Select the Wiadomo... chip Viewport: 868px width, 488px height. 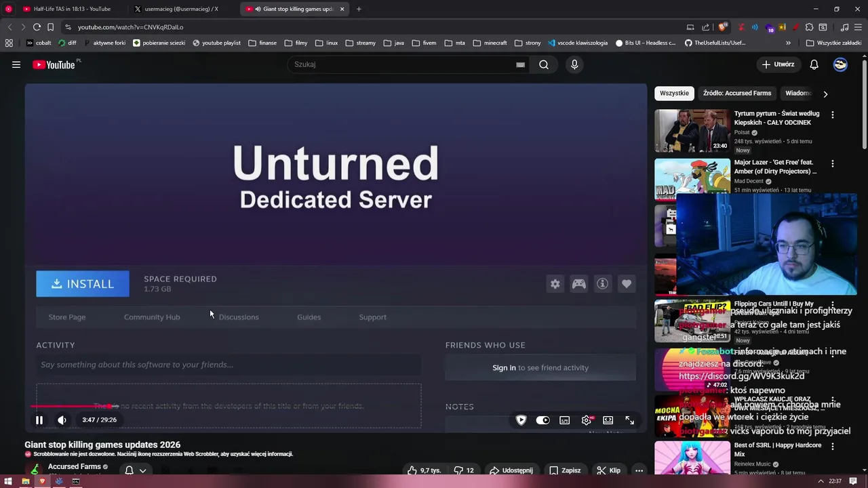click(x=798, y=94)
